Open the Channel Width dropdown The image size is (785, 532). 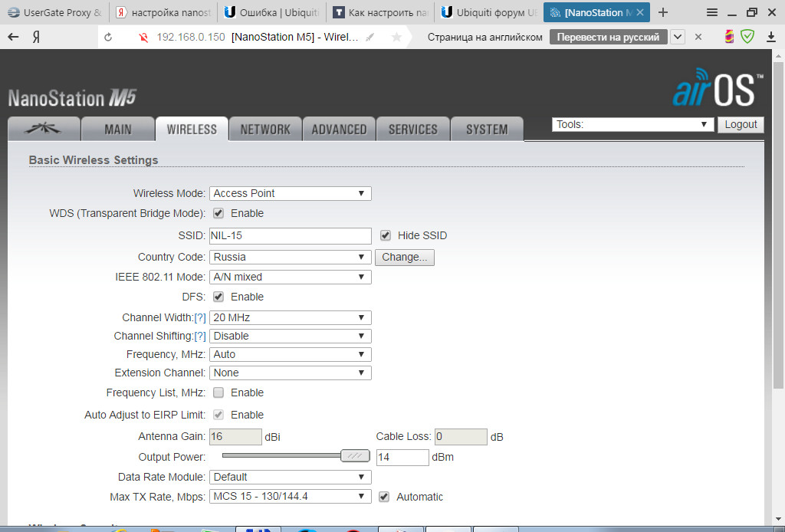[x=291, y=318]
